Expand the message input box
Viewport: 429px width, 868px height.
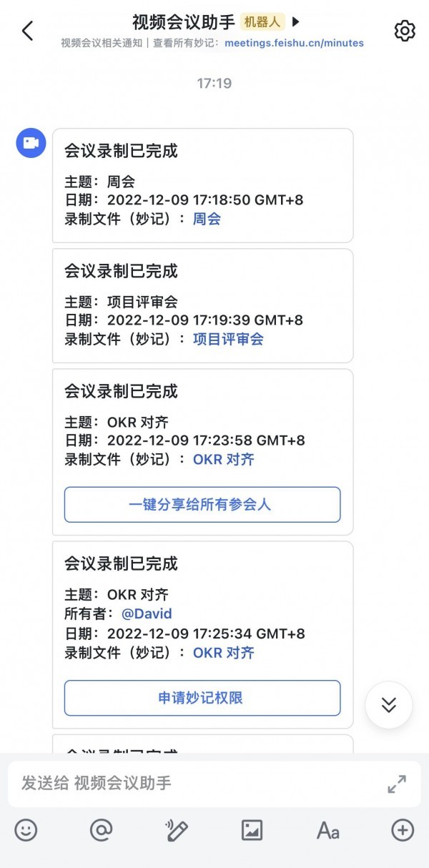(397, 784)
